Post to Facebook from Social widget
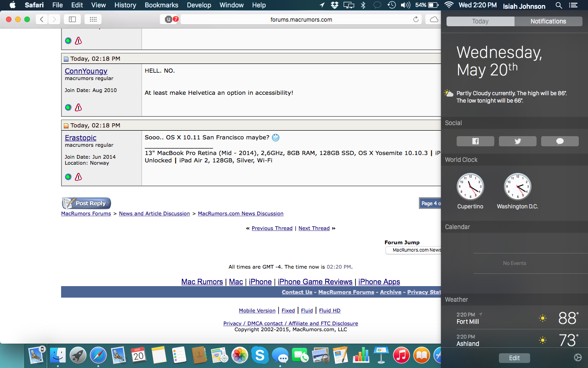588x368 pixels. click(x=475, y=141)
